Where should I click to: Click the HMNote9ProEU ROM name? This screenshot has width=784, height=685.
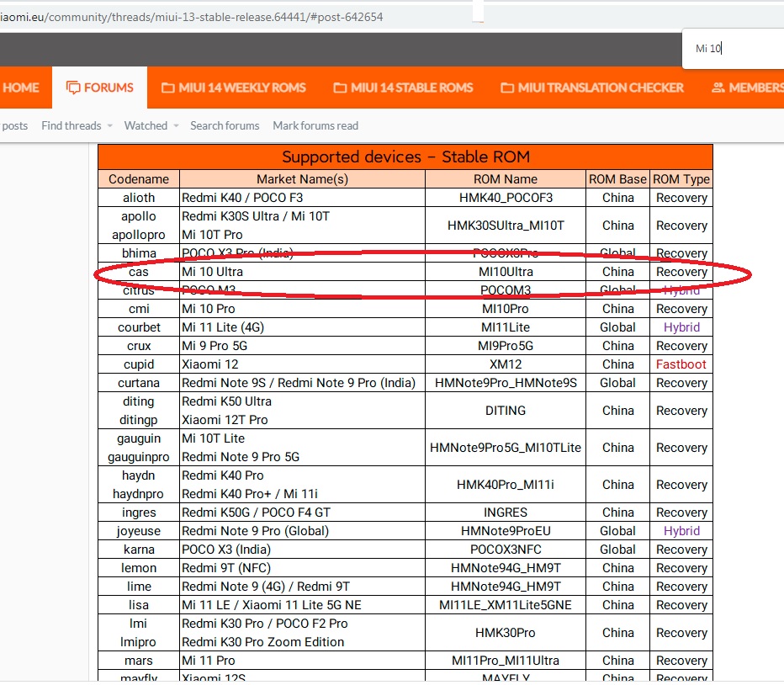click(506, 531)
